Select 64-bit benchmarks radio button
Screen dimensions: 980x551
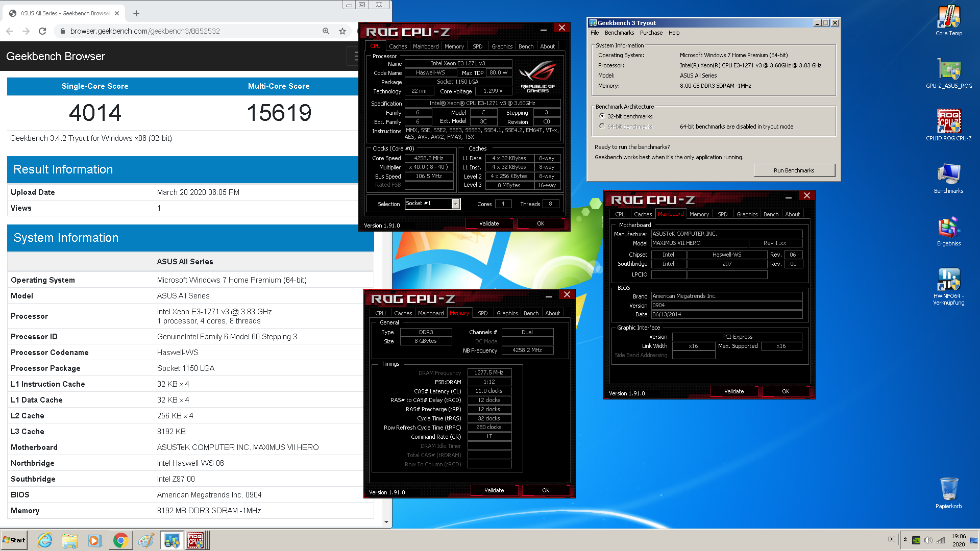coord(602,127)
